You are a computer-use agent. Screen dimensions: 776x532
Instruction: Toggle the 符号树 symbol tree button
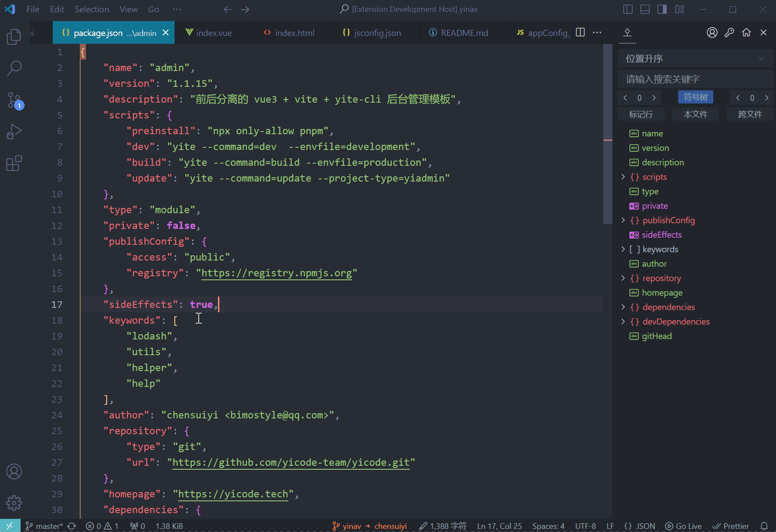[x=695, y=97]
